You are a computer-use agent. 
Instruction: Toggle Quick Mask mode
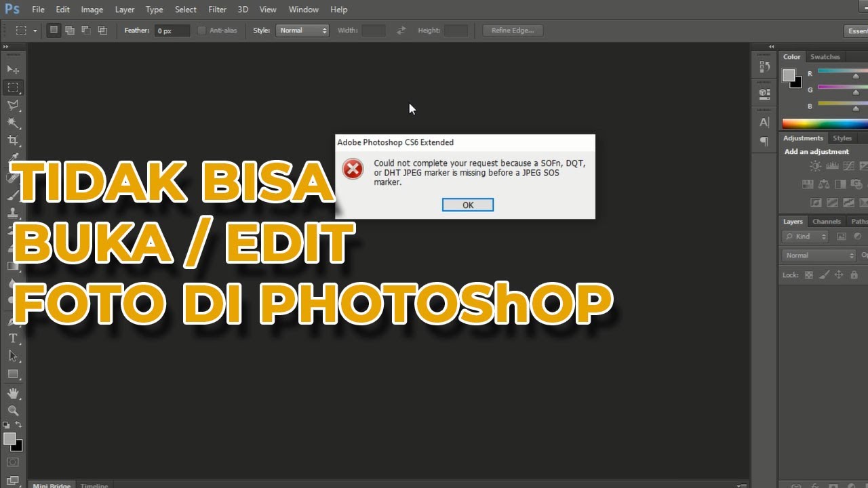pos(13,462)
